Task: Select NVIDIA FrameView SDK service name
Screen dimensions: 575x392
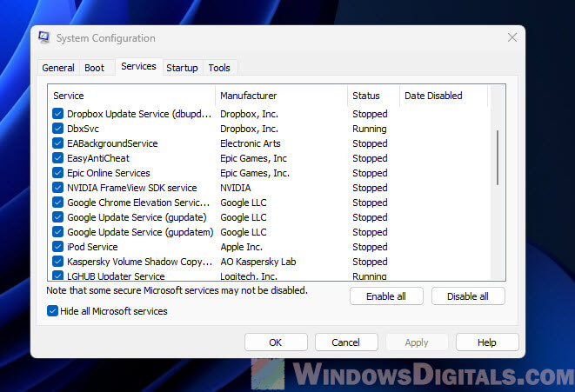Action: (132, 188)
